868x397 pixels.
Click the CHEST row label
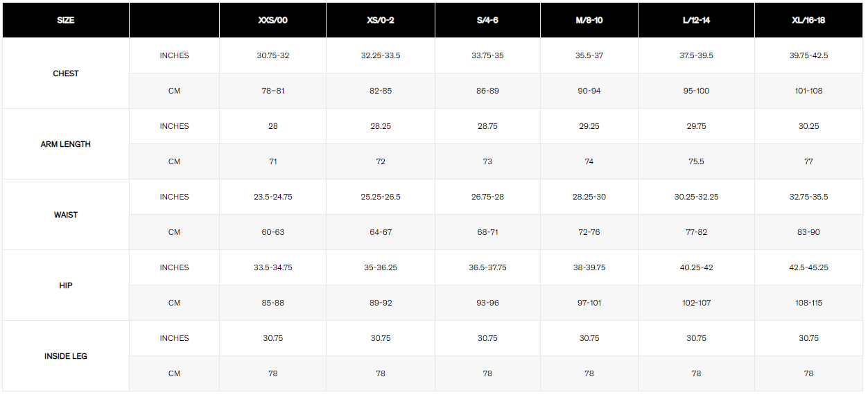click(66, 73)
